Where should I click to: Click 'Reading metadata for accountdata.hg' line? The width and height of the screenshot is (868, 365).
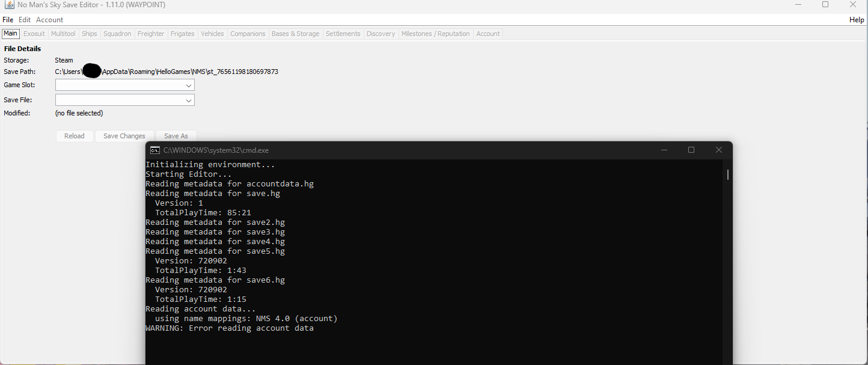(x=230, y=184)
